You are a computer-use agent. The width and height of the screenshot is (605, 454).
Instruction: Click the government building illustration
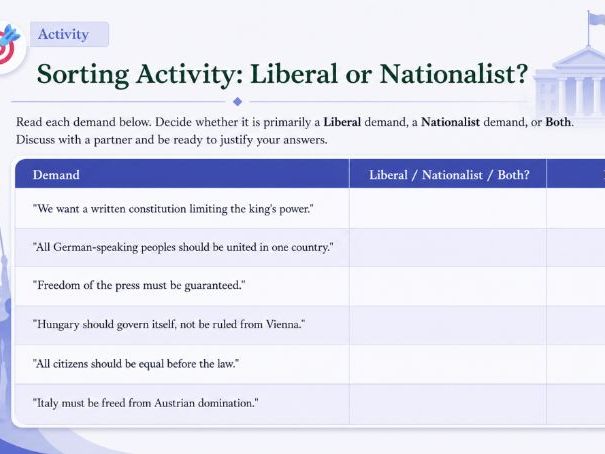(x=570, y=79)
